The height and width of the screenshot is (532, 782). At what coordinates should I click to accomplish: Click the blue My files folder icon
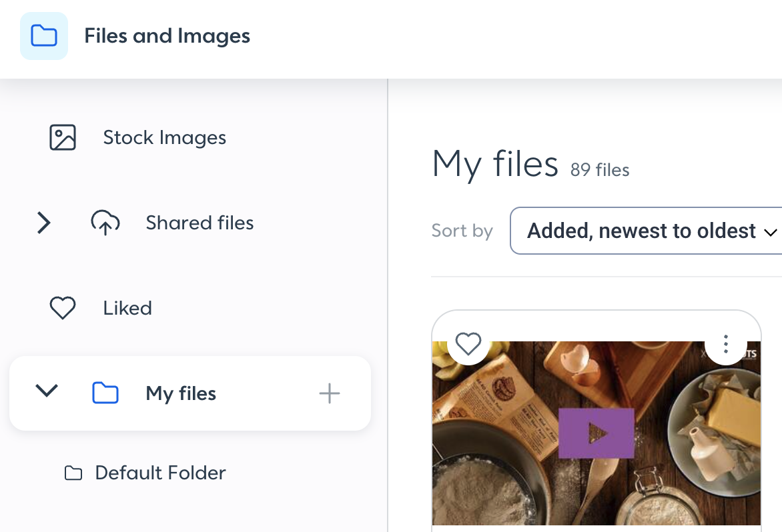coord(105,393)
